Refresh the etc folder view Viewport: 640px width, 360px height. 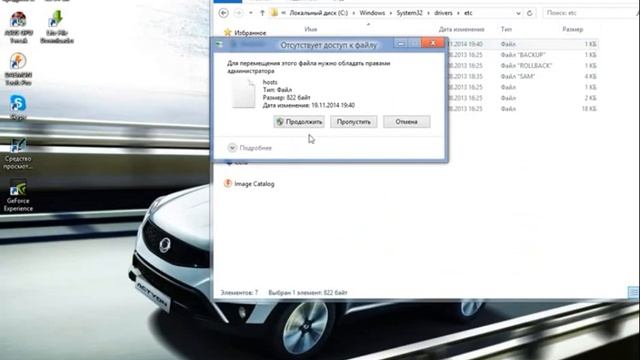pos(529,13)
